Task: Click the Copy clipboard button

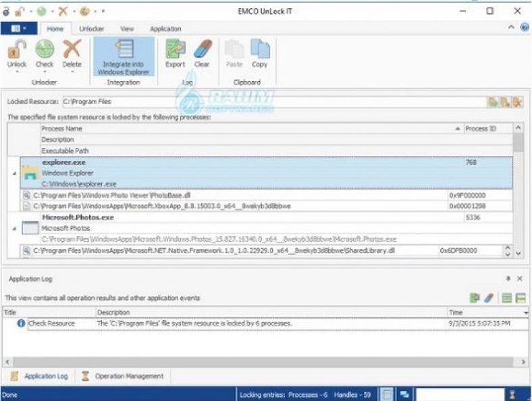Action: tap(259, 53)
